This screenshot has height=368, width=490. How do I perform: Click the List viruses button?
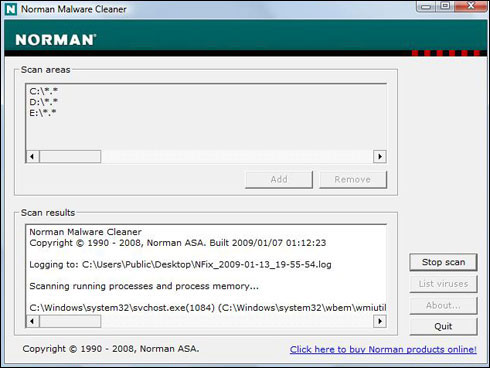(x=443, y=284)
